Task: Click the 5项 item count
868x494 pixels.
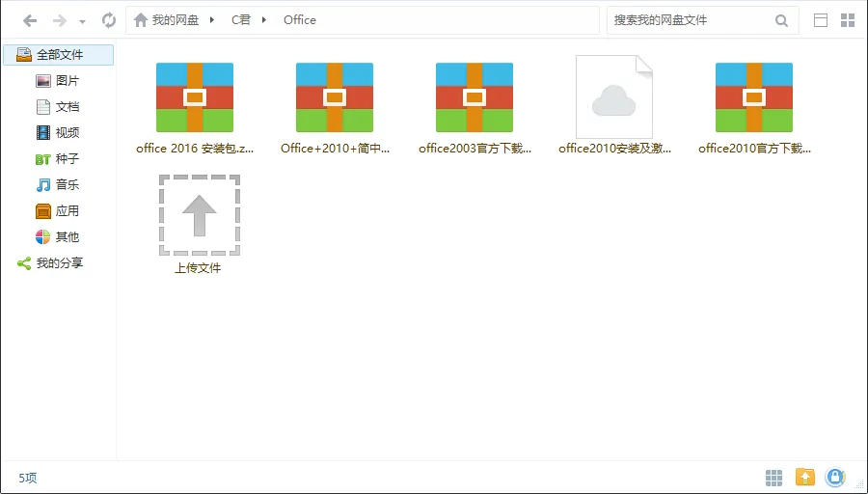Action: click(28, 478)
